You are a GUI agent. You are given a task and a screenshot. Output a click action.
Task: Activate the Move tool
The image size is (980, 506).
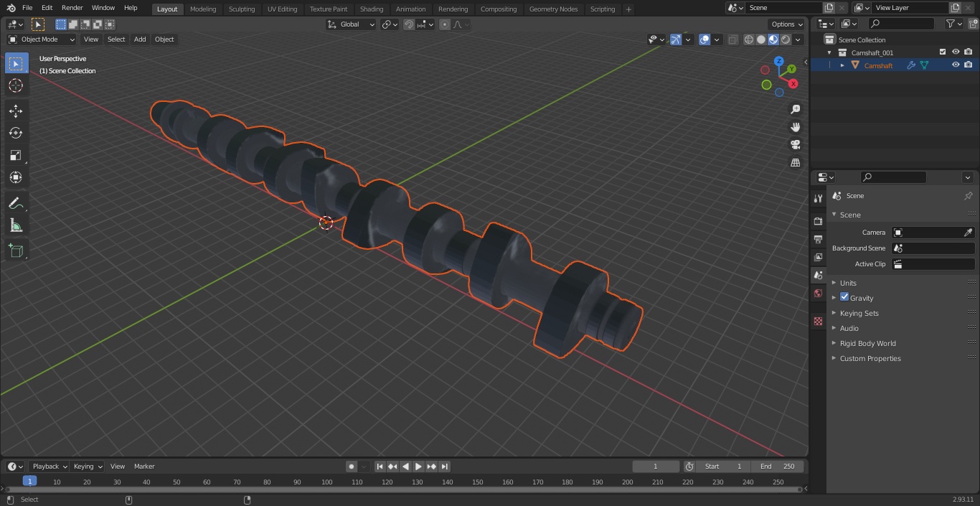click(x=16, y=111)
